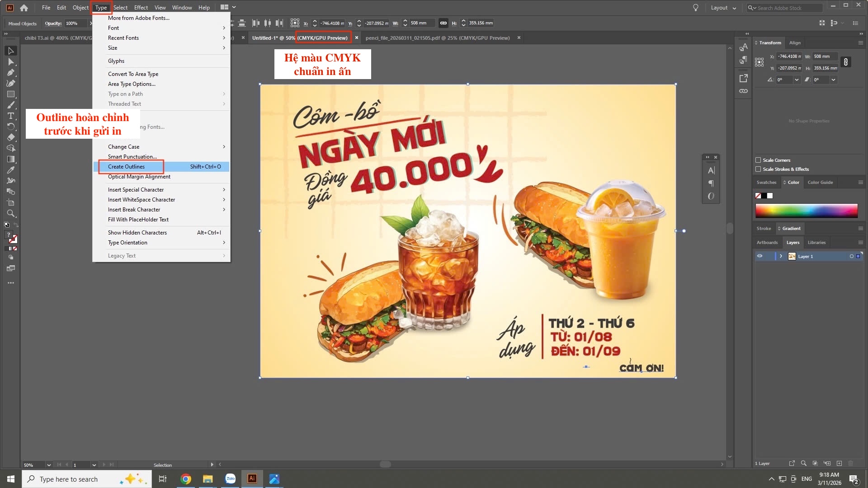The width and height of the screenshot is (868, 488).
Task: Click the Glyphs menu entry
Action: [116, 61]
